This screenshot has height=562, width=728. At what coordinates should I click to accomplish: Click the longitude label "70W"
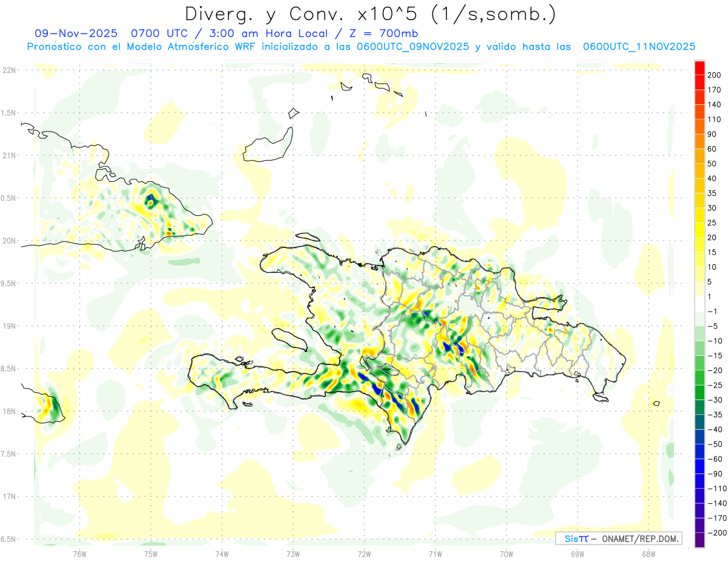tap(506, 554)
